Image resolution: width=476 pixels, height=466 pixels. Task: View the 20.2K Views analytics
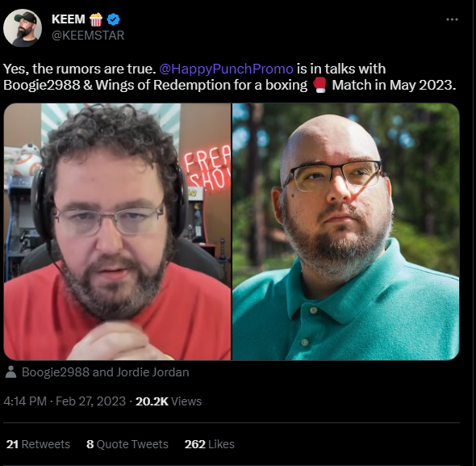169,401
